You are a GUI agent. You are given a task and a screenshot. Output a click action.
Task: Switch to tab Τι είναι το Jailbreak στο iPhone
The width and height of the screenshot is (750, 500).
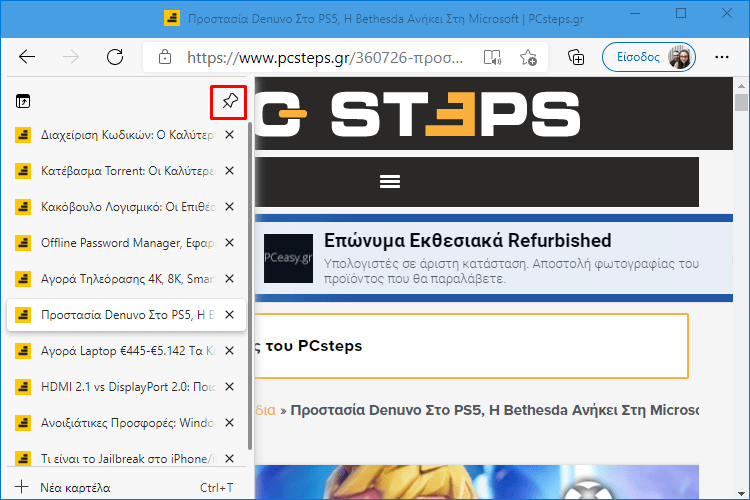coord(126,458)
